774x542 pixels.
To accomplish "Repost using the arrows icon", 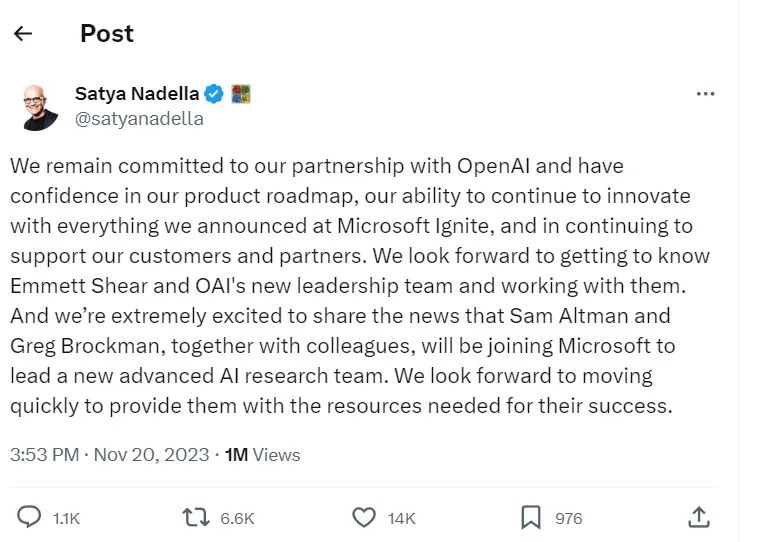I will (195, 517).
